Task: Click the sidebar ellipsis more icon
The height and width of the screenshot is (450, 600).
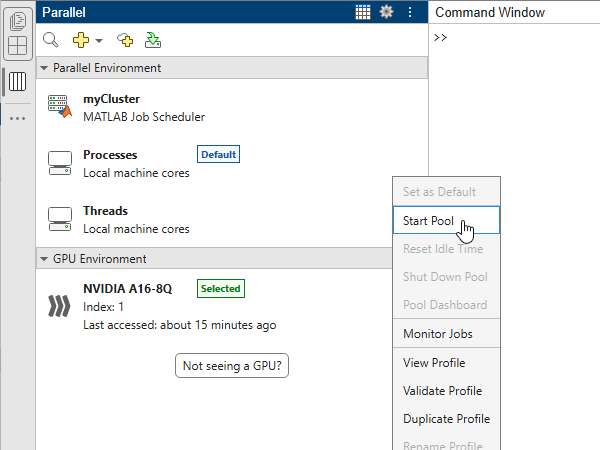Action: point(18,119)
